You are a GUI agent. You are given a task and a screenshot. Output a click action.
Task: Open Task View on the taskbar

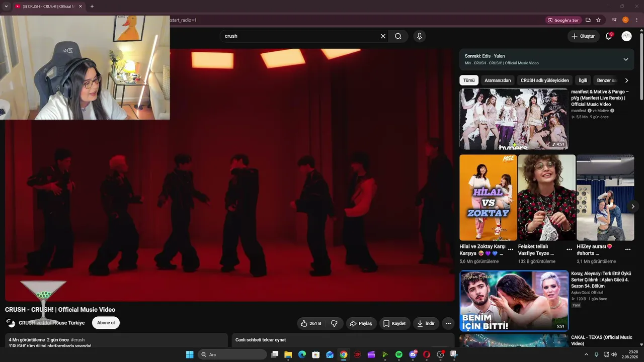[275, 354]
